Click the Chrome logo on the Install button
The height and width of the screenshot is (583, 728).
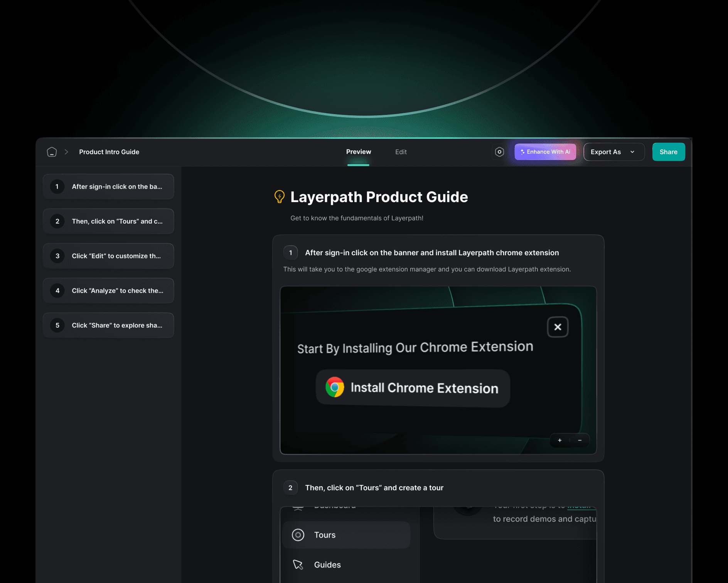[335, 388]
